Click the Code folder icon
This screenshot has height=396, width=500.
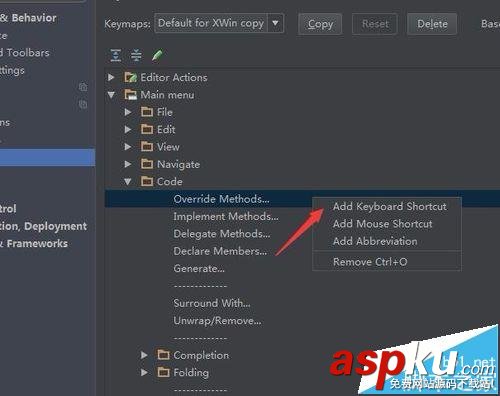click(x=147, y=181)
